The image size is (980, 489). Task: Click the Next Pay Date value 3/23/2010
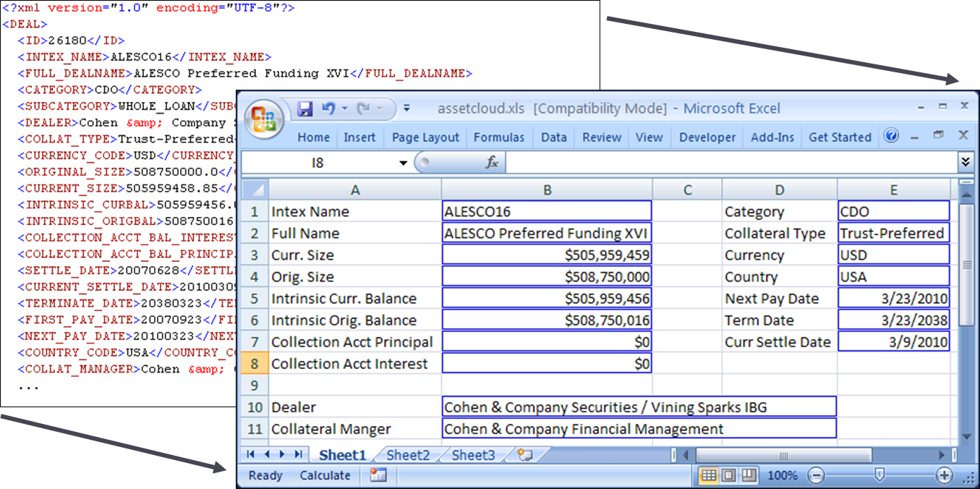(x=894, y=298)
